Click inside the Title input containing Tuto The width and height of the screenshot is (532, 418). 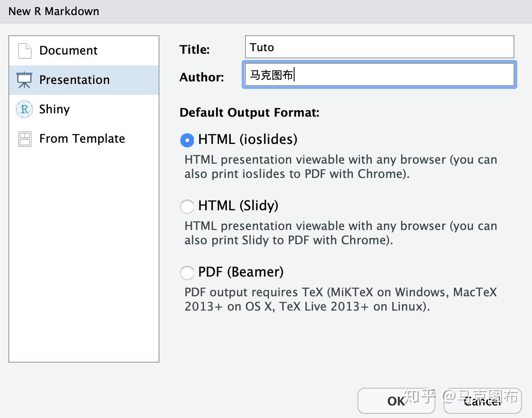pos(379,47)
